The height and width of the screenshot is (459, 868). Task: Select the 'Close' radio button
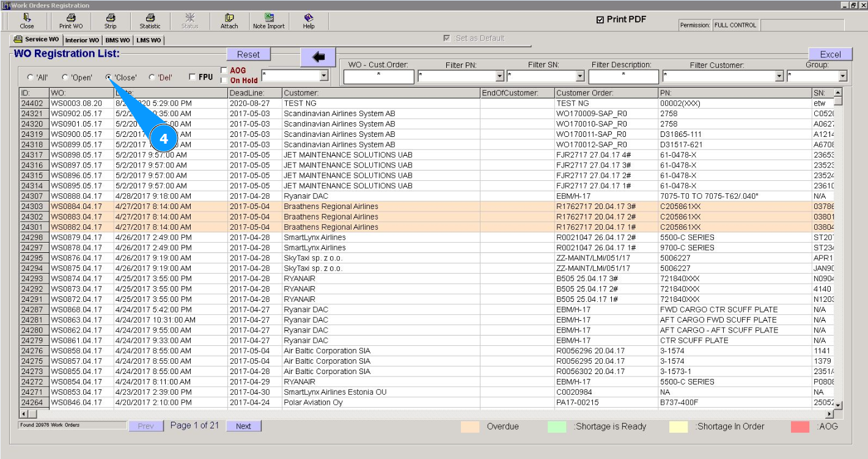(109, 78)
